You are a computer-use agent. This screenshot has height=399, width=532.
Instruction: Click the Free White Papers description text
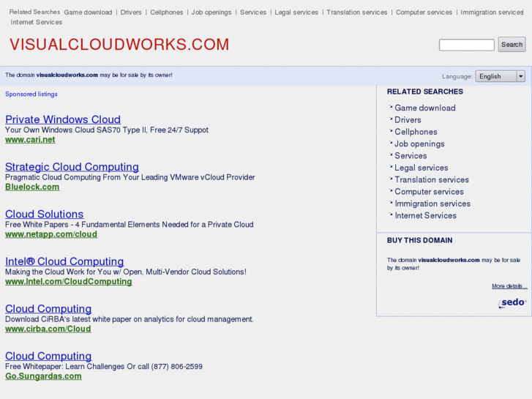[x=130, y=225]
